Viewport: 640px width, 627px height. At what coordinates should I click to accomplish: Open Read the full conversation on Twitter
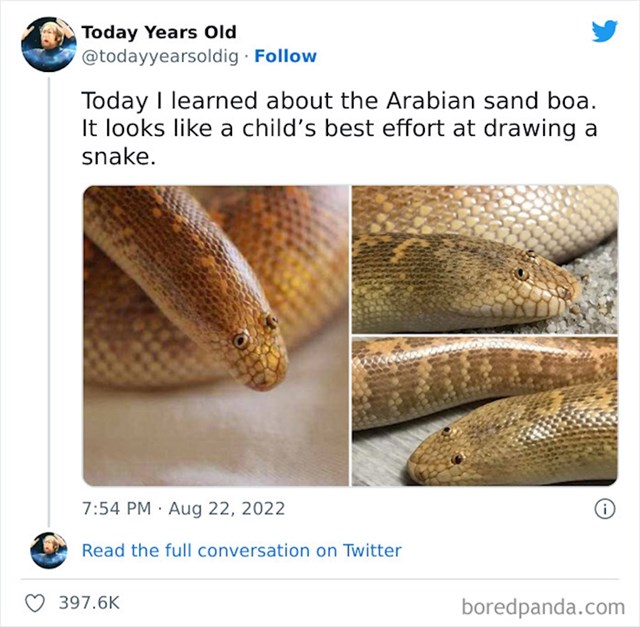click(x=242, y=550)
